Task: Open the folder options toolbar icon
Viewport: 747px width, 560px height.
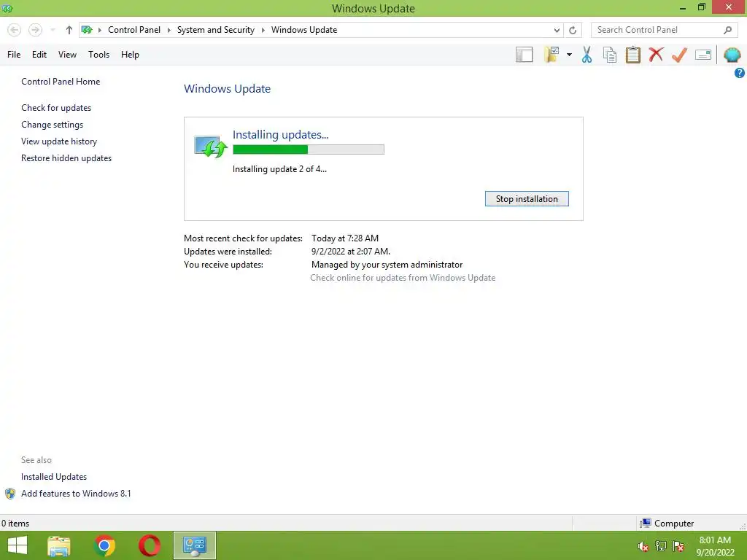Action: 551,55
